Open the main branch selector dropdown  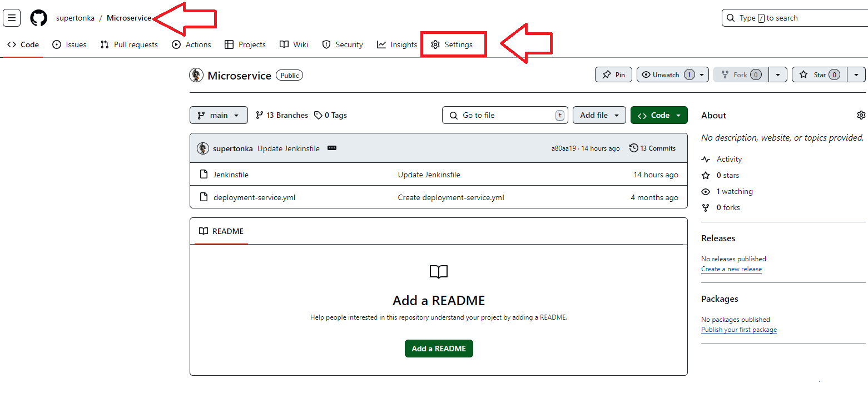coord(219,115)
